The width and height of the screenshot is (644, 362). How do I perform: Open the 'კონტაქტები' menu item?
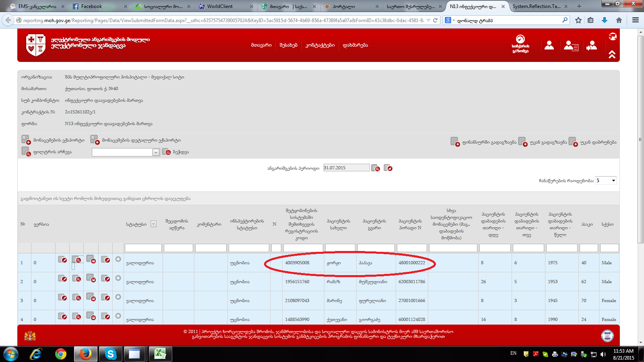[320, 45]
